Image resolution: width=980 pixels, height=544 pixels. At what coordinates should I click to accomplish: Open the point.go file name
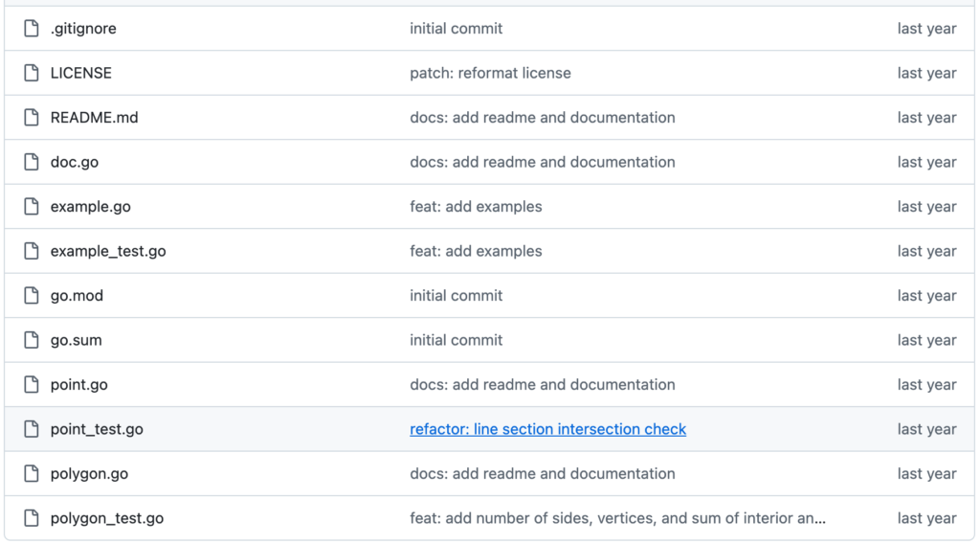click(78, 385)
